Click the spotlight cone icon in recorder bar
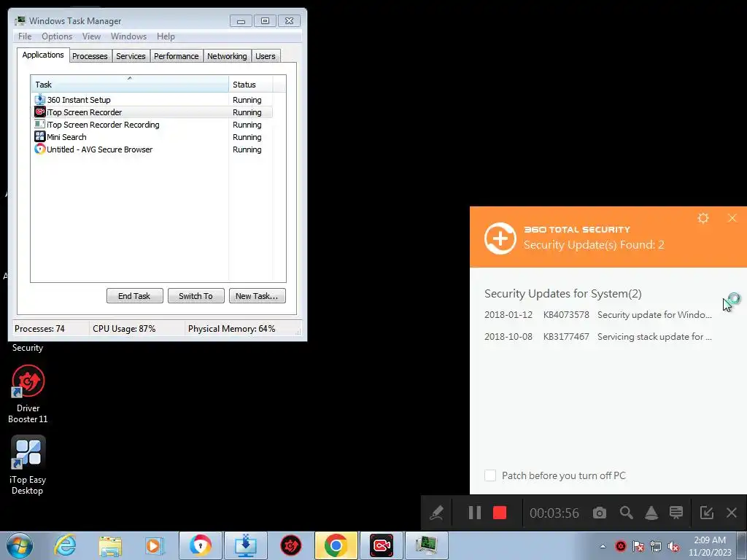747x560 pixels. tap(651, 513)
